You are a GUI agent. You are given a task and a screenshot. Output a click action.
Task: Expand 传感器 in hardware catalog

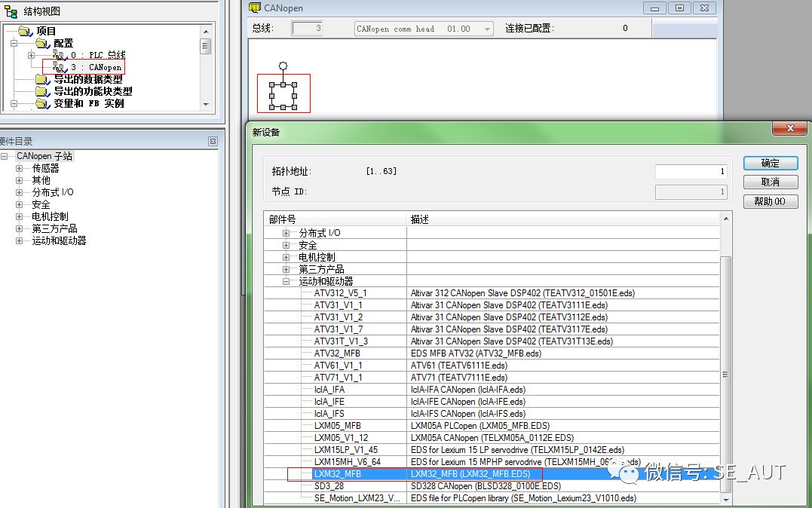click(x=19, y=168)
